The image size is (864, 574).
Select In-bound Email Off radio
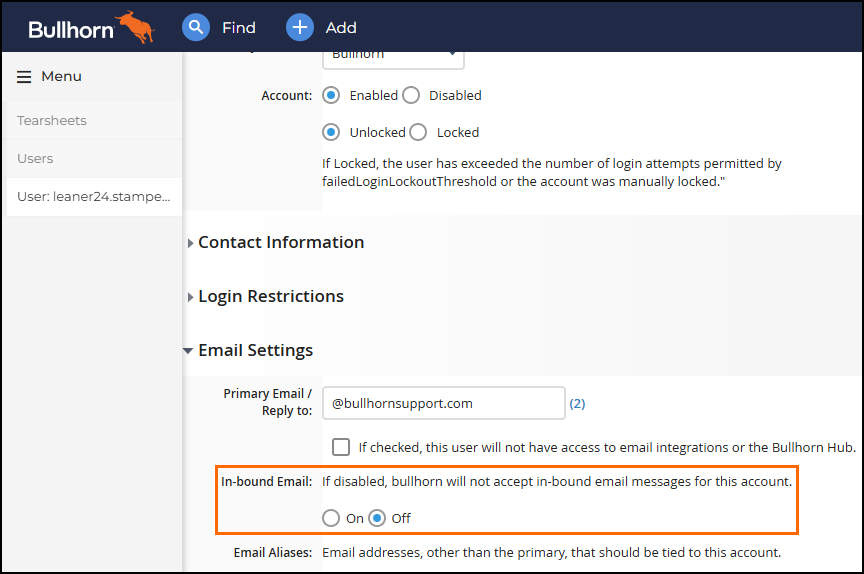pos(377,518)
